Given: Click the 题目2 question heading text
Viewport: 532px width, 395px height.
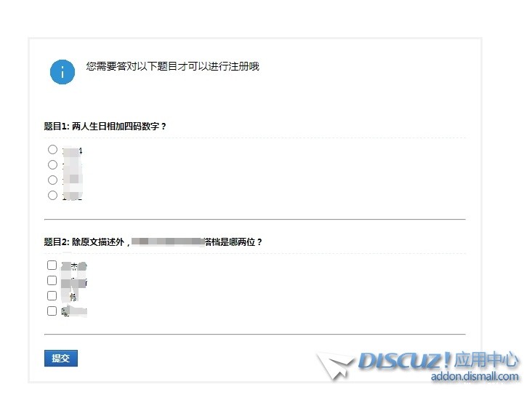Looking at the screenshot, I should 153,242.
